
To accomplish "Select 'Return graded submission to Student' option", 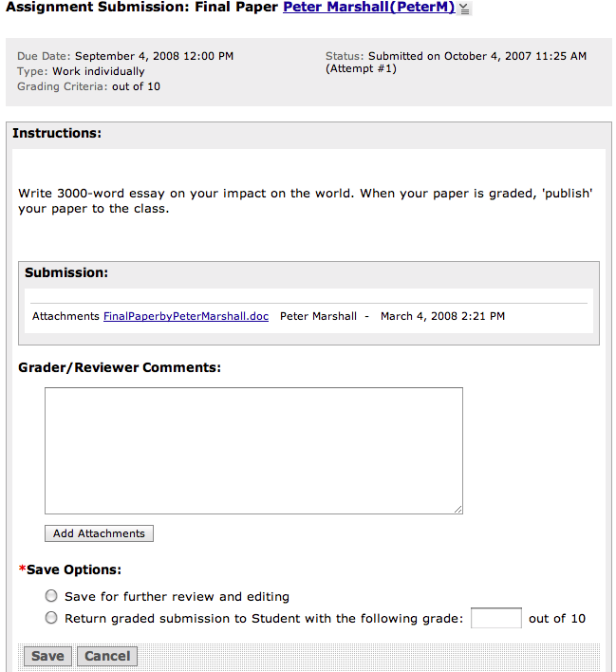I will [x=51, y=618].
